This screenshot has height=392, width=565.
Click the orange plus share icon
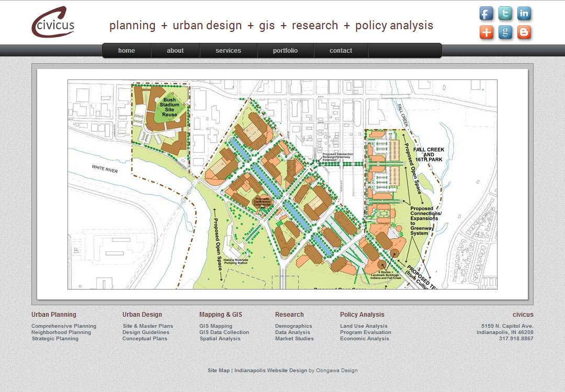[x=486, y=33]
